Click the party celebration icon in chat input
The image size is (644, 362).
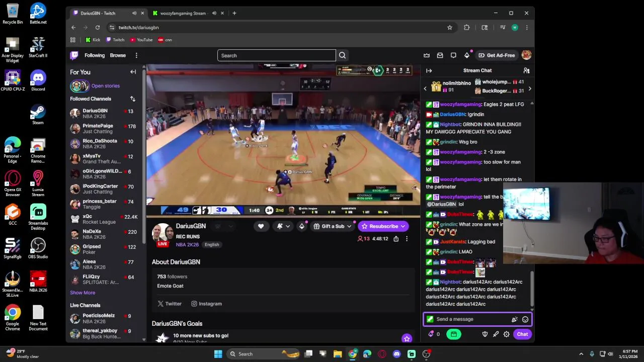coord(514,319)
